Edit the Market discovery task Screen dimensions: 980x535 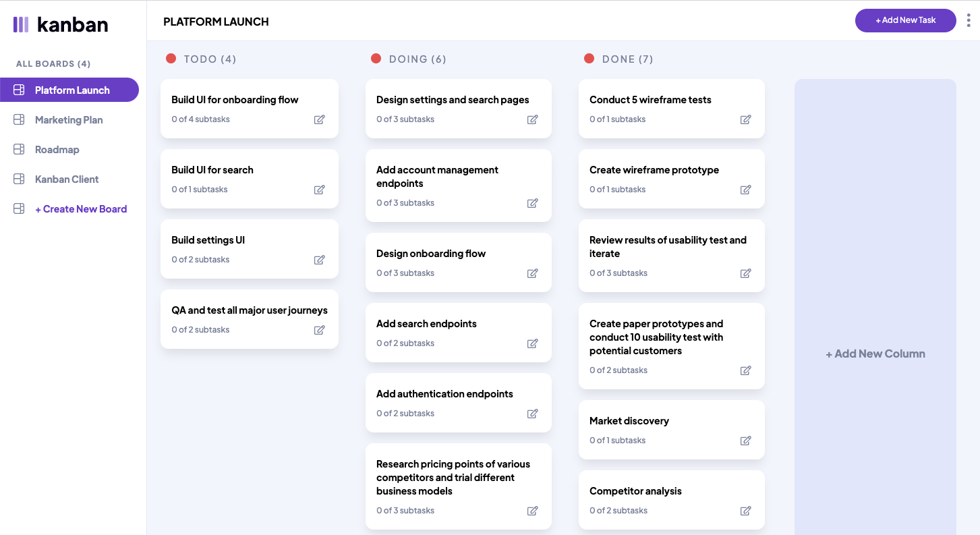click(746, 441)
